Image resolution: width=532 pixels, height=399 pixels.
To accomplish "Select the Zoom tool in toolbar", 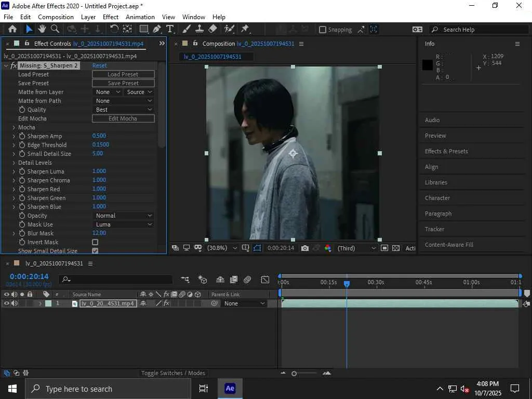I will (x=55, y=30).
